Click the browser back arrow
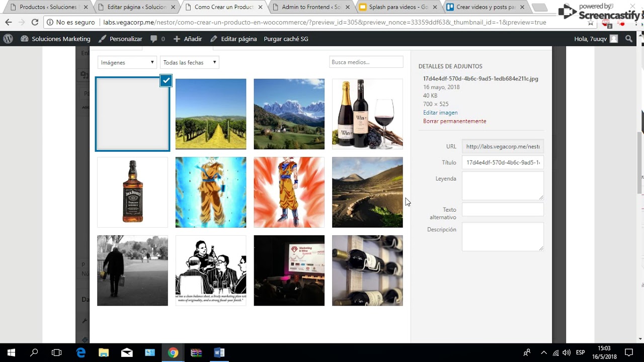The height and width of the screenshot is (362, 644). pyautogui.click(x=8, y=23)
